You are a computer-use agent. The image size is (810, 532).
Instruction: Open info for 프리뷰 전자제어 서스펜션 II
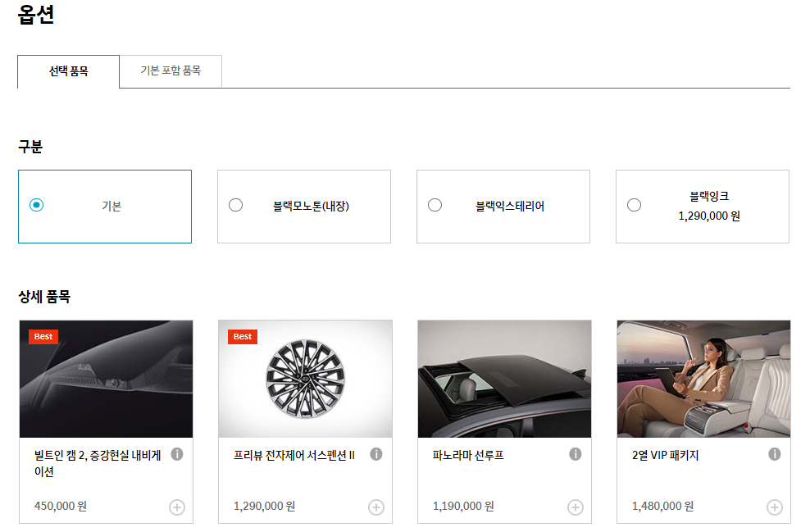(x=376, y=454)
